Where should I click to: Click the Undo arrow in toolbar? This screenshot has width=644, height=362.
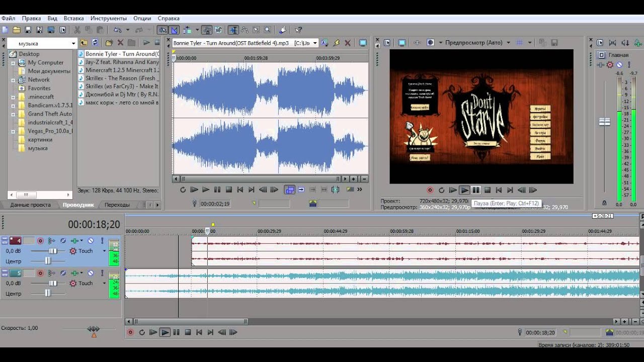(x=117, y=30)
